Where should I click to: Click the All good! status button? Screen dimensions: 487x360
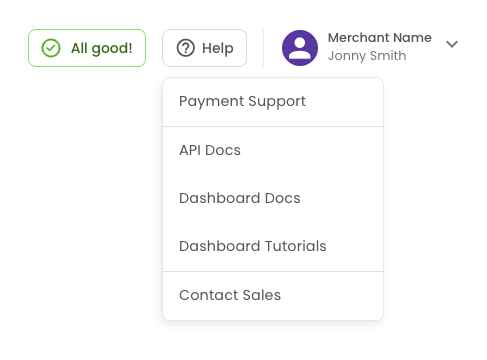pyautogui.click(x=87, y=48)
